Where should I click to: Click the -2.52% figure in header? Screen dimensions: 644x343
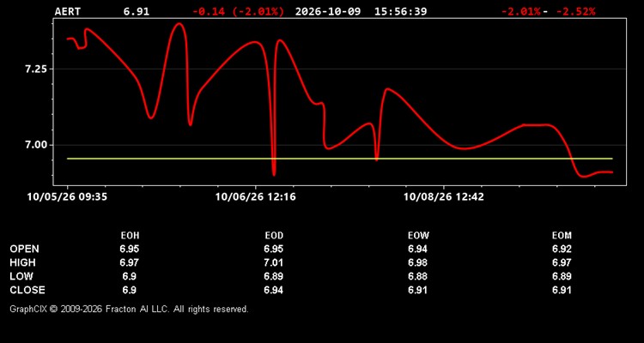click(575, 11)
